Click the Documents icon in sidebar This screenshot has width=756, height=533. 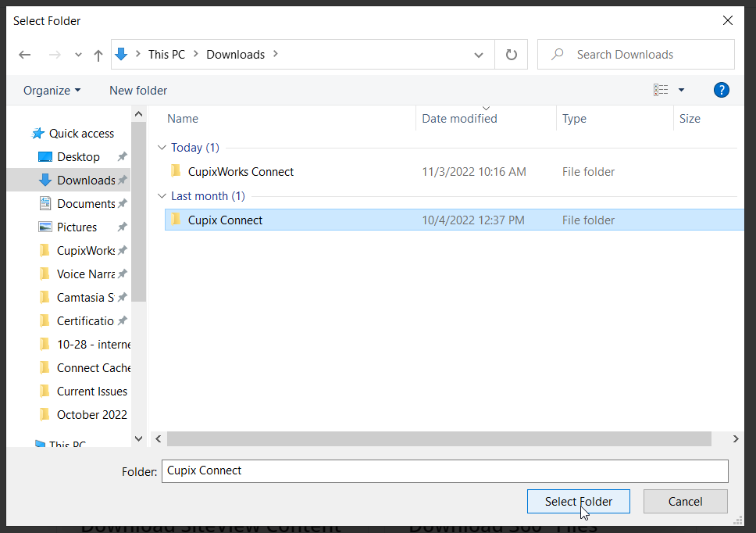click(45, 203)
